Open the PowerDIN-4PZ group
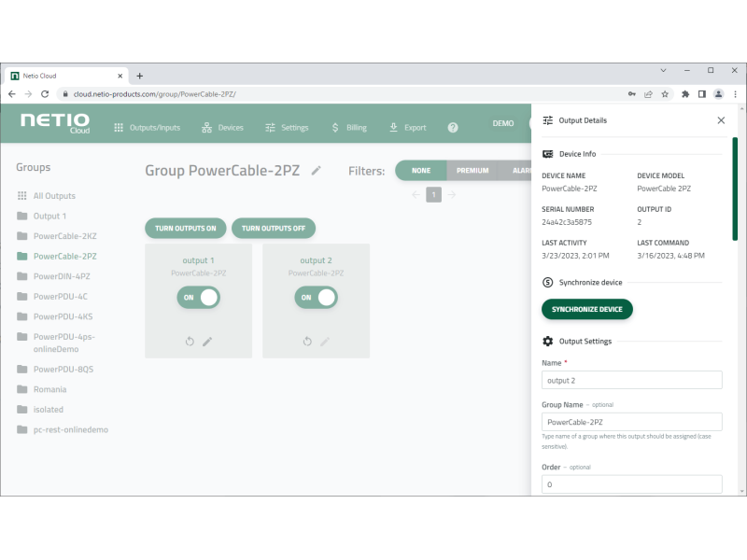Viewport: 747px width, 560px height. pyautogui.click(x=53, y=275)
